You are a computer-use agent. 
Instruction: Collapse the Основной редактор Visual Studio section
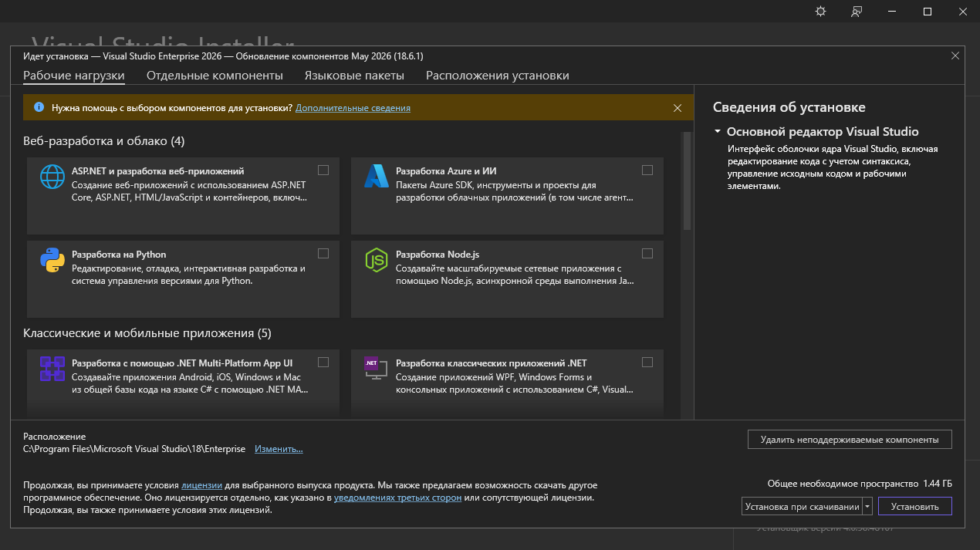(x=718, y=132)
